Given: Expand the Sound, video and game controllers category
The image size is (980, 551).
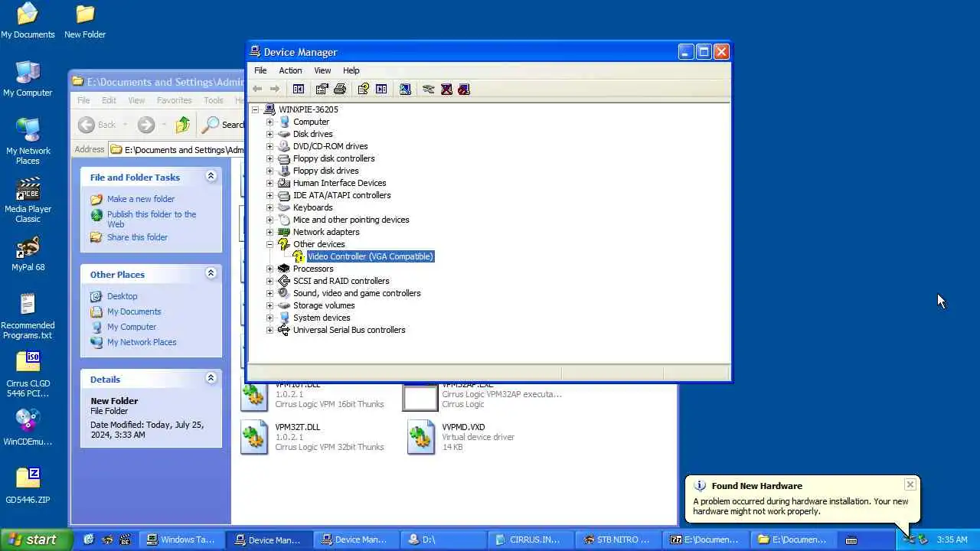Looking at the screenshot, I should [269, 293].
